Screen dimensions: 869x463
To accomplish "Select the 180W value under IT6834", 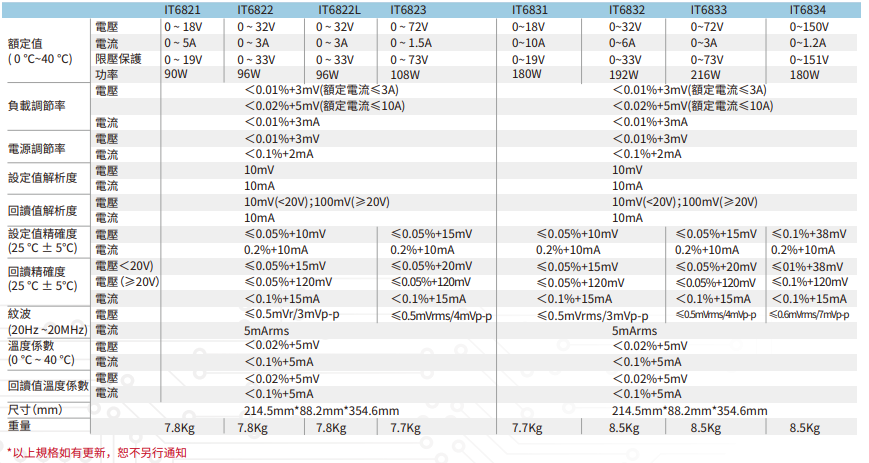I will coord(804,75).
